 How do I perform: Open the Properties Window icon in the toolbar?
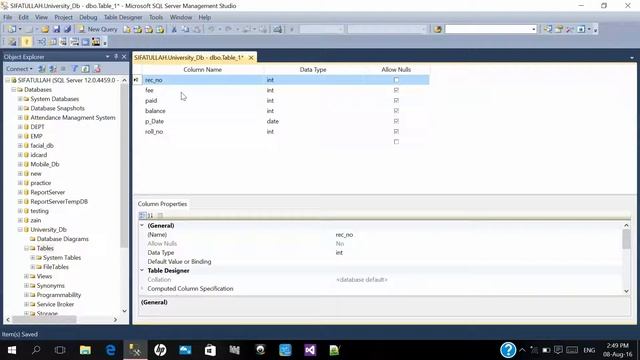(559, 29)
